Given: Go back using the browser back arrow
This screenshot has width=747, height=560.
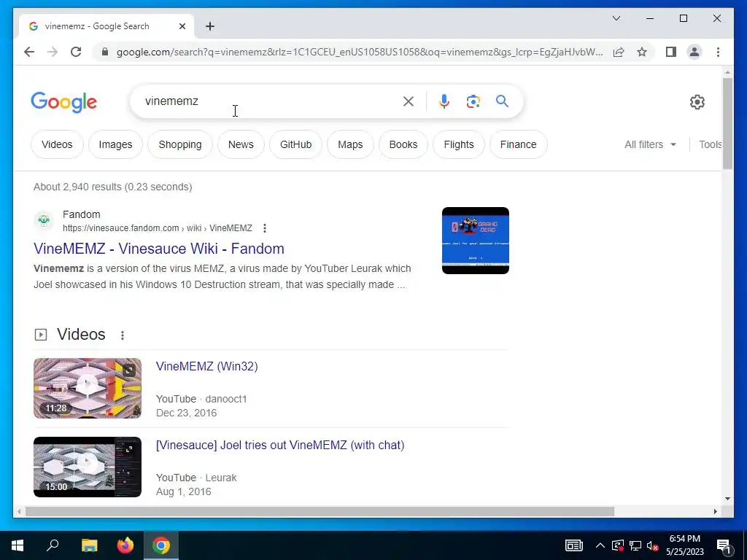Looking at the screenshot, I should click(29, 52).
